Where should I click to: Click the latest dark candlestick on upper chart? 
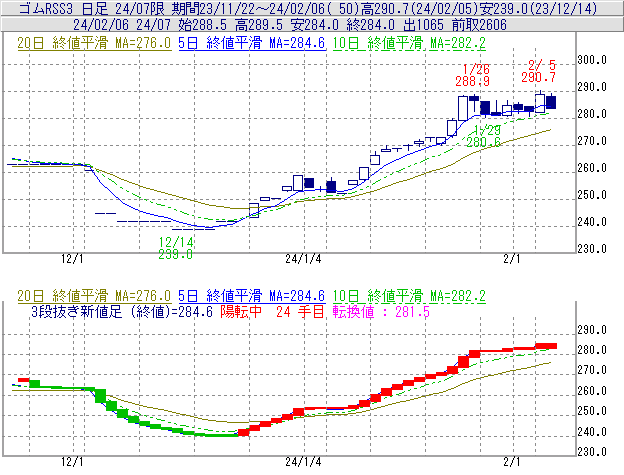tap(551, 102)
